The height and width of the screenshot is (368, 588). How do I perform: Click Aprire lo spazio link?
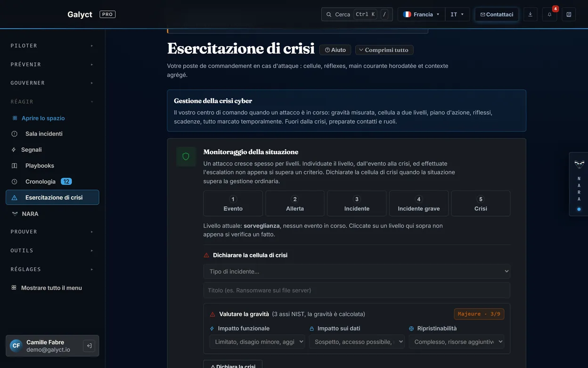[x=43, y=118]
